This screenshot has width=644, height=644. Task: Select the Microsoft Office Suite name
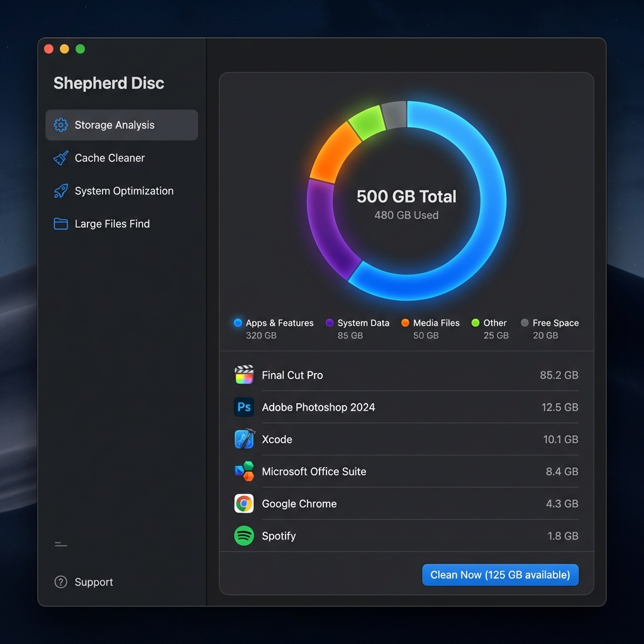pos(314,472)
